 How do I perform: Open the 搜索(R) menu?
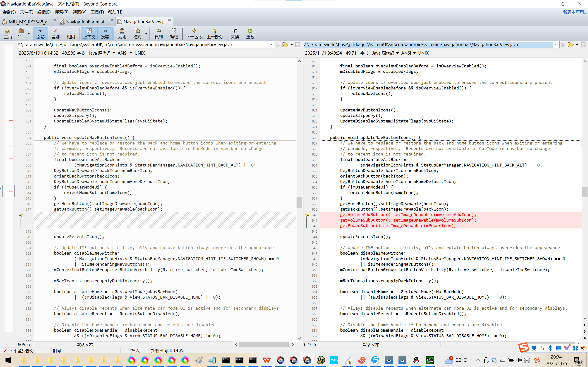tap(62, 12)
